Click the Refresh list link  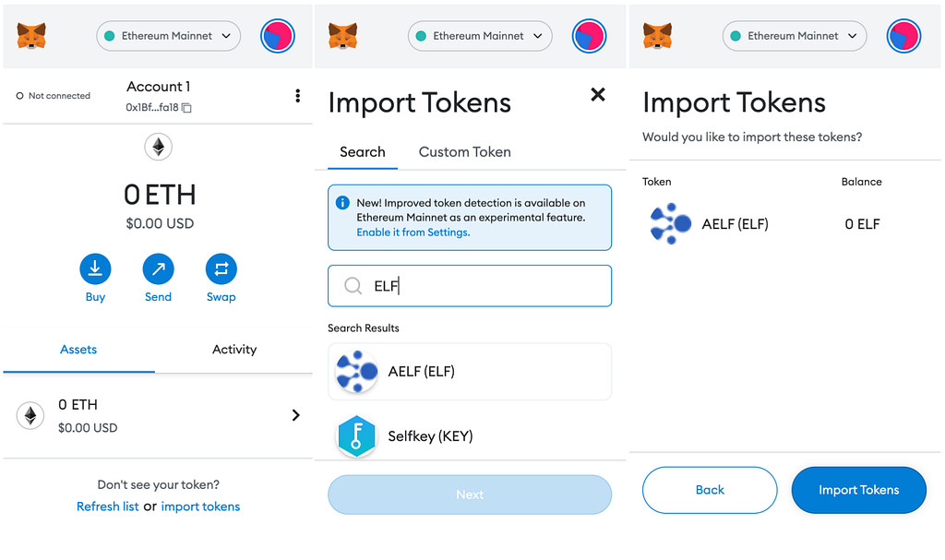pos(108,506)
